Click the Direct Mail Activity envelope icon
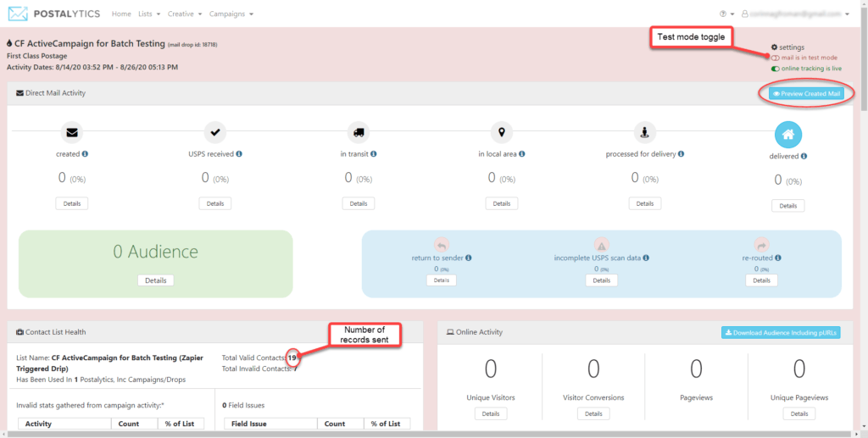The image size is (868, 438). (x=20, y=93)
